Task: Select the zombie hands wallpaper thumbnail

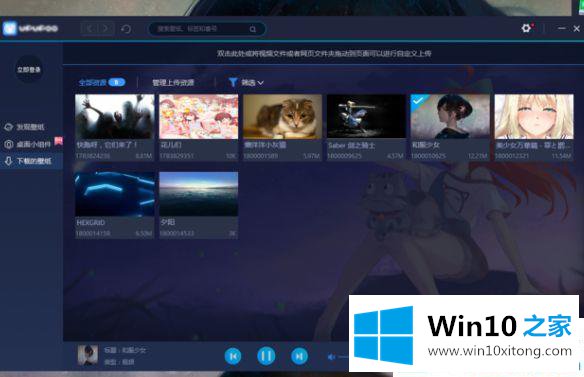Action: [115, 117]
